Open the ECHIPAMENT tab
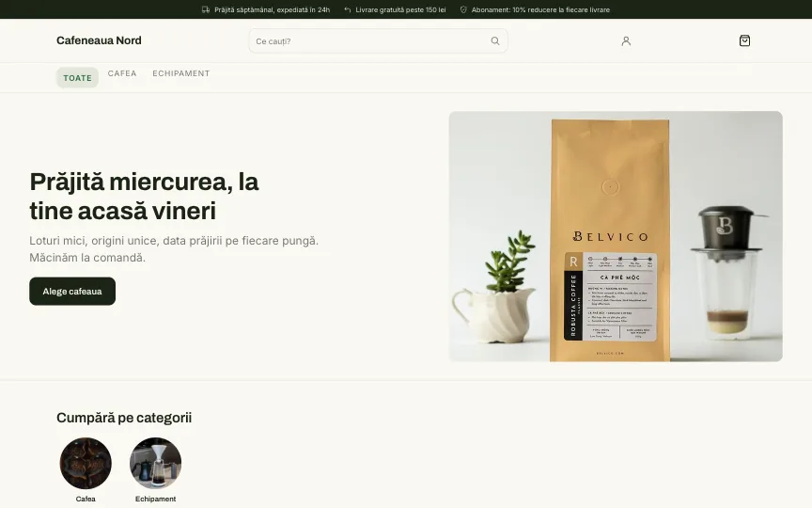Viewport: 812px width, 508px height. [181, 73]
